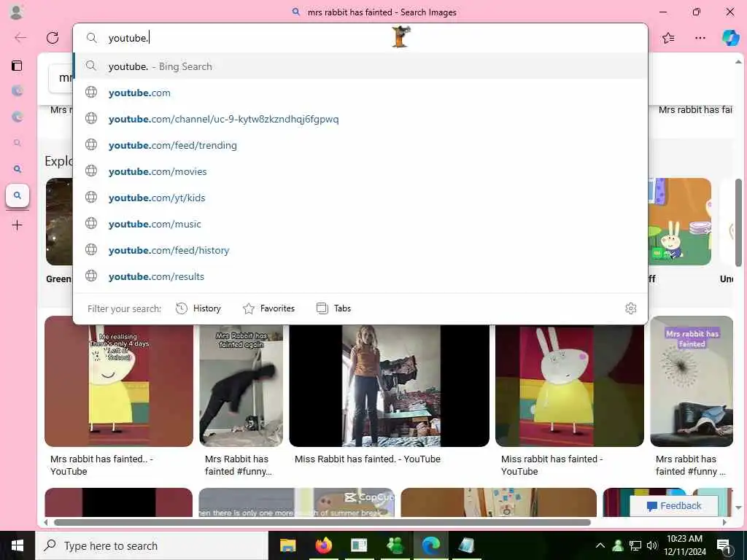Choose the youtube.com suggestion
Viewport: 747px width, 560px height.
(360, 93)
